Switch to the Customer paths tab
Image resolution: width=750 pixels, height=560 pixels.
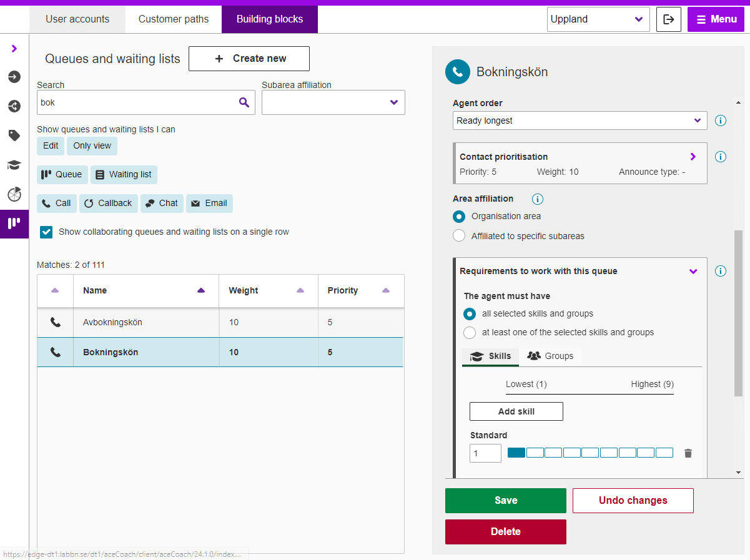(173, 19)
